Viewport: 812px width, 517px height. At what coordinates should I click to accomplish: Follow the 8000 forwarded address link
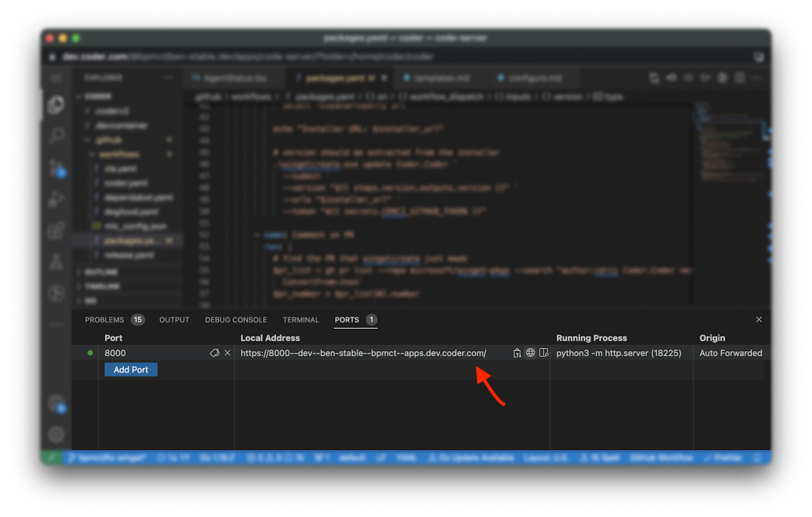pos(363,353)
